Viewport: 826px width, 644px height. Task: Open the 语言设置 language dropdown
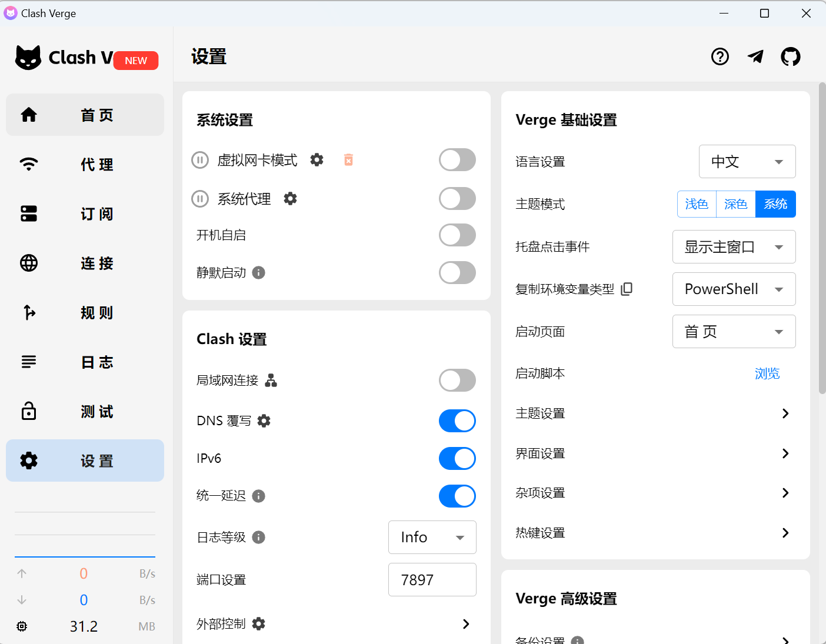[747, 161]
